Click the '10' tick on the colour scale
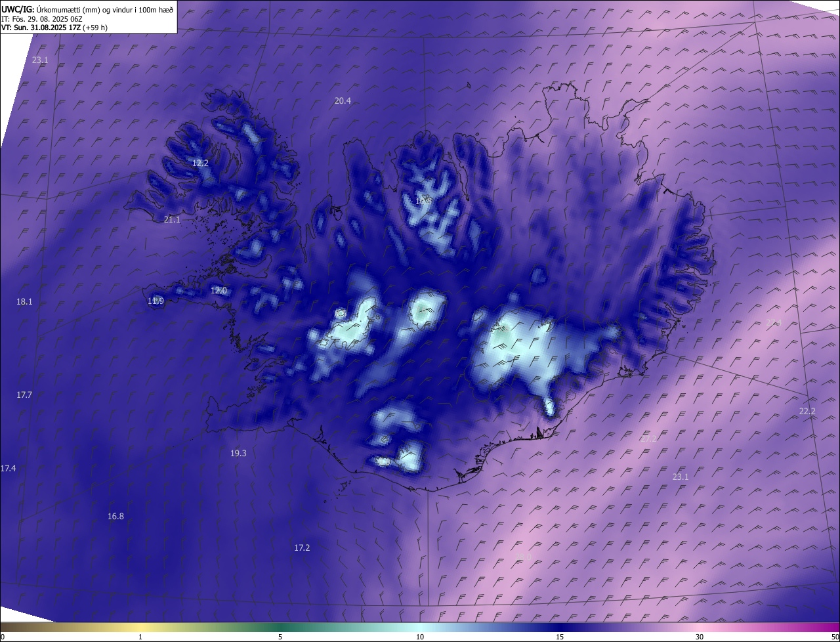 (420, 637)
